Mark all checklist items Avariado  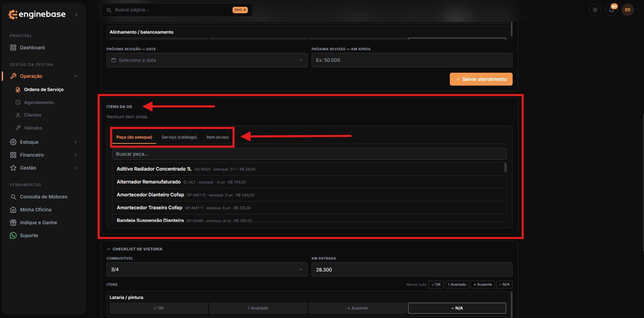pyautogui.click(x=457, y=285)
